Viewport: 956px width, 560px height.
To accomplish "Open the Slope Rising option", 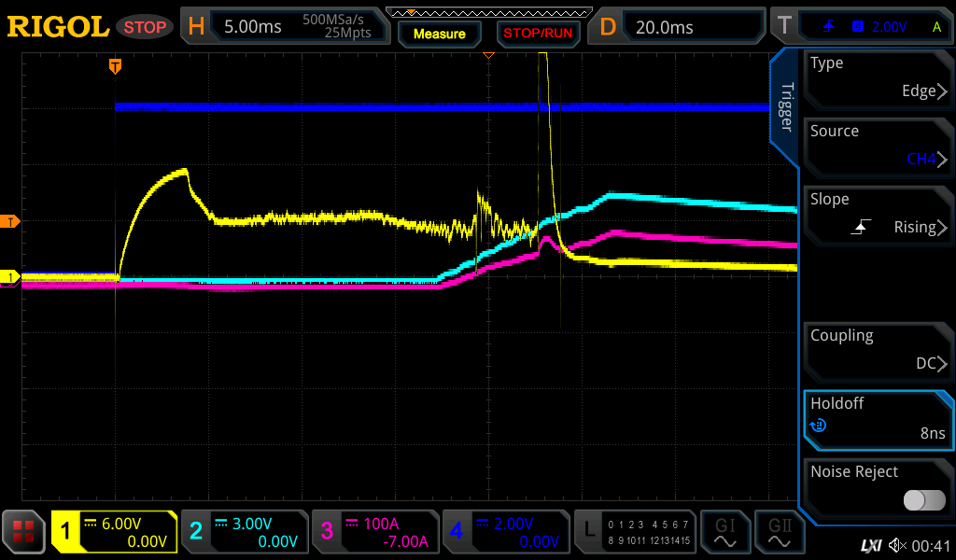I will (x=878, y=214).
